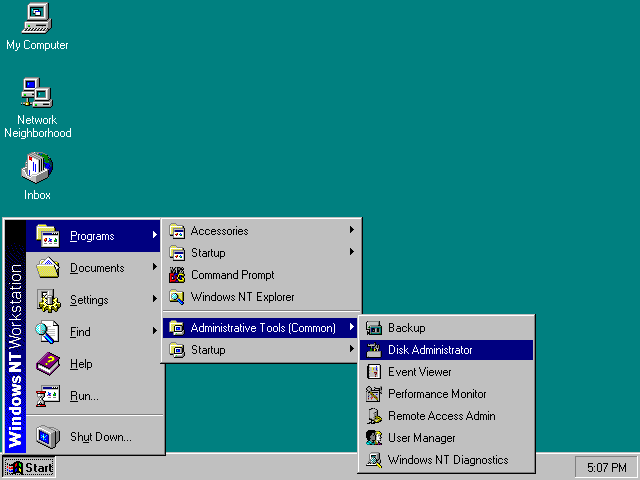Click the Find magnifier icon
The width and height of the screenshot is (640, 480).
[x=47, y=332]
